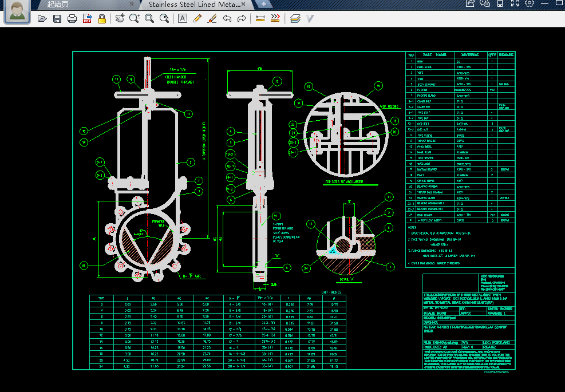Viewport: 565px width, 392px height.
Task: Click the Open file folder icon
Action: click(x=42, y=18)
